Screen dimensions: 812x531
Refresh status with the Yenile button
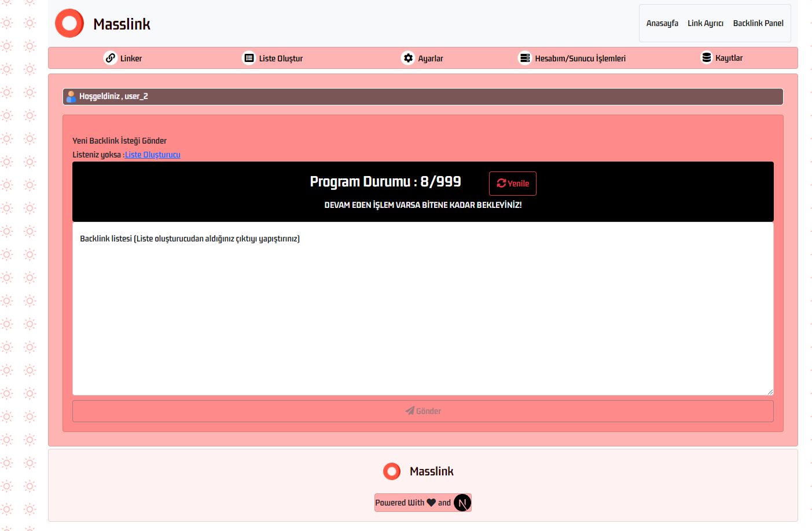coord(513,184)
